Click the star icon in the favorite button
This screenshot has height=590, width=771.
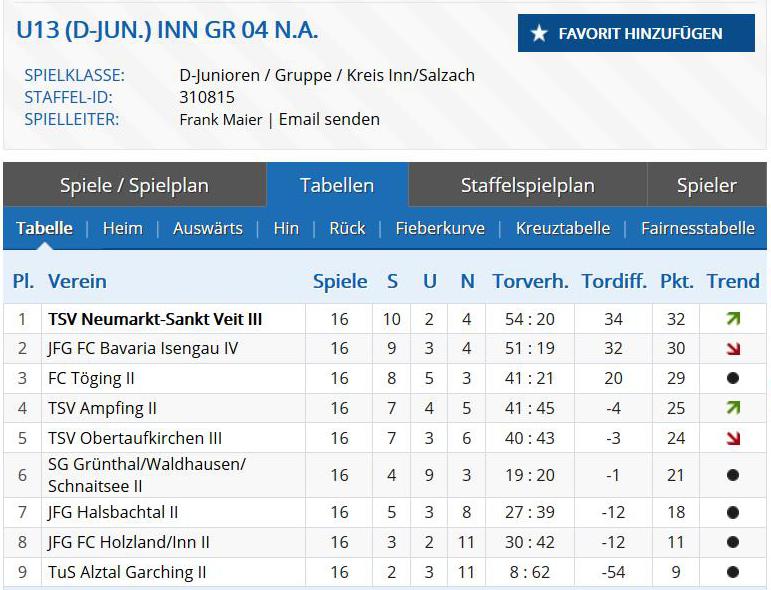tap(539, 34)
